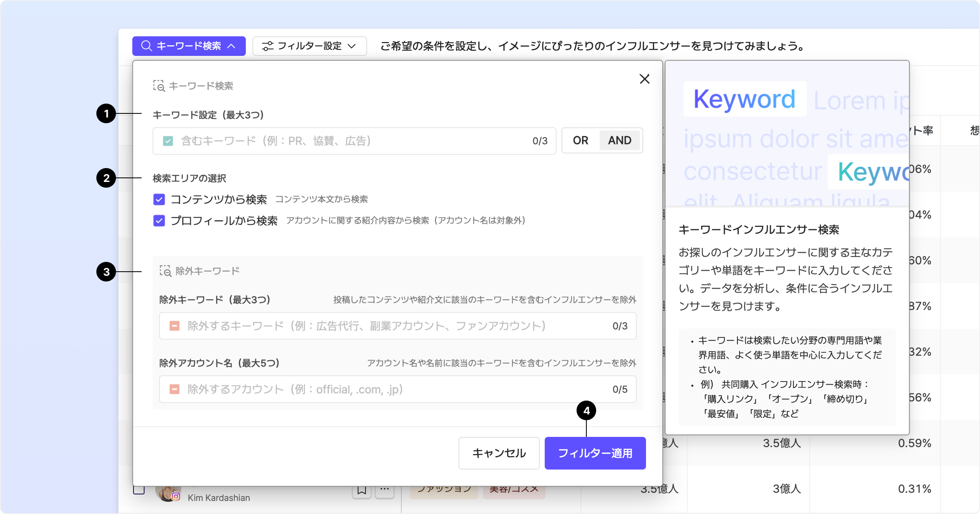Click the magnifier icon in キーワード検索 button
980x514 pixels.
pos(146,46)
